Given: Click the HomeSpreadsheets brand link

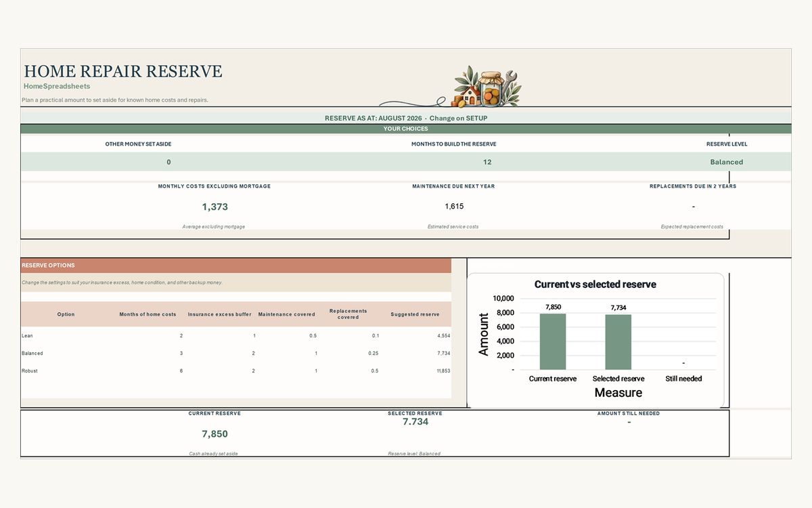Looking at the screenshot, I should (57, 86).
